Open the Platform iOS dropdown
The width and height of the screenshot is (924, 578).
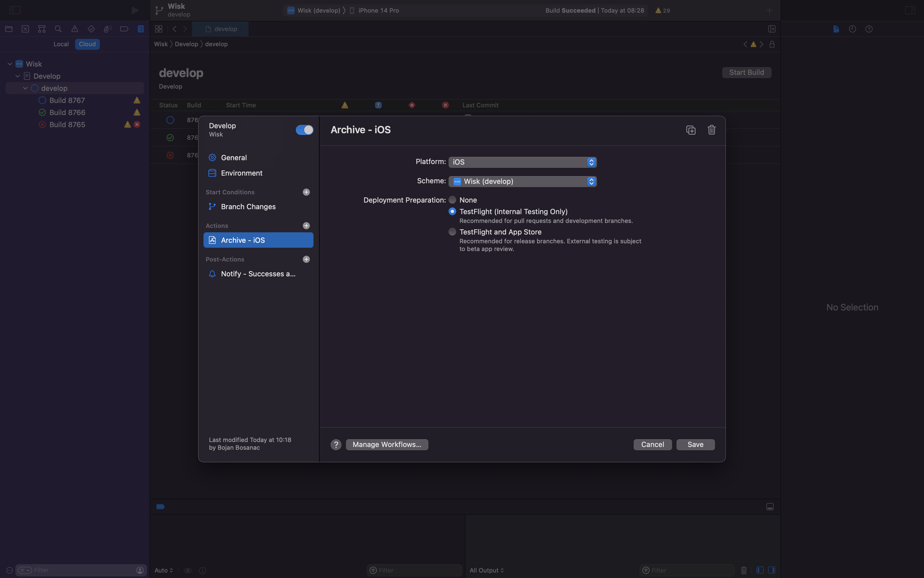click(x=522, y=162)
